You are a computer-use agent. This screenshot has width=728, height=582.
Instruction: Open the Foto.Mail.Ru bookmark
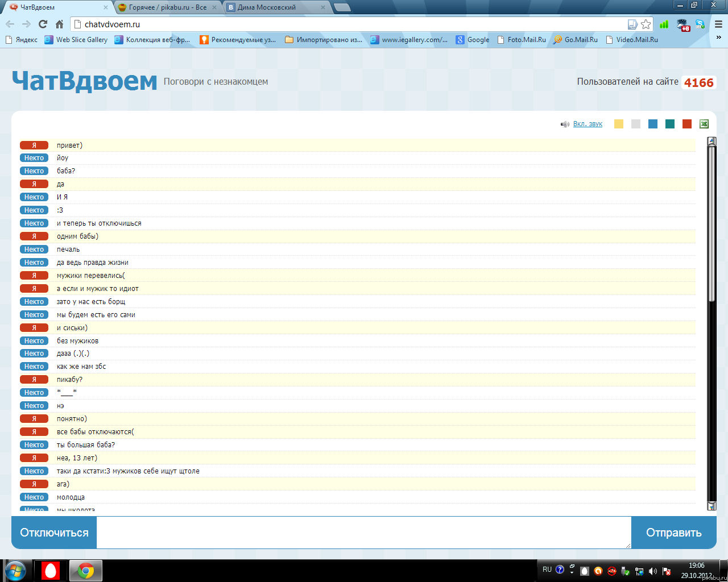coord(521,40)
